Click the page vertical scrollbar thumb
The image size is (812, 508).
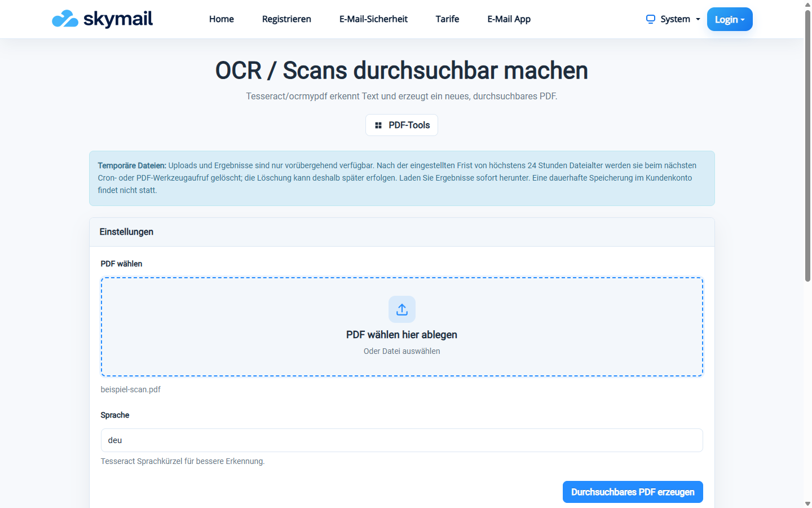807,146
